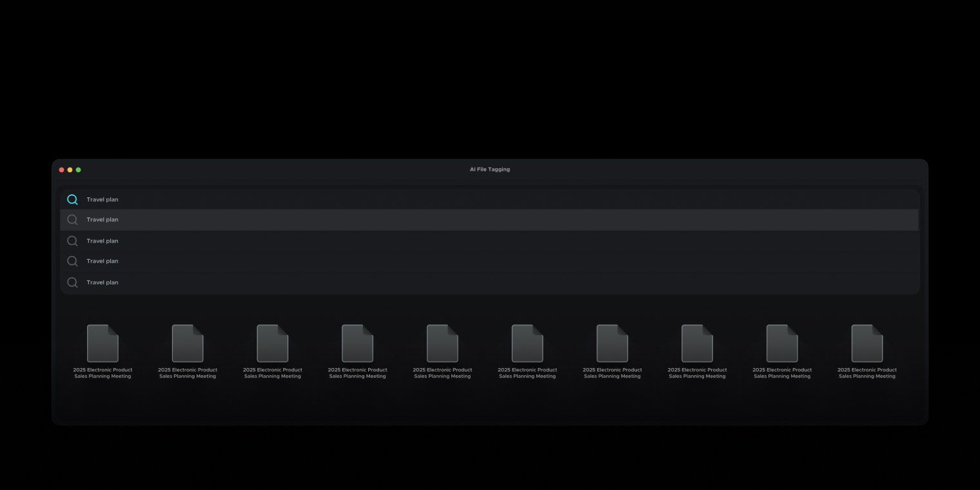Pick the third "Travel plan" suggestion row
The width and height of the screenshot is (980, 490).
click(451, 261)
